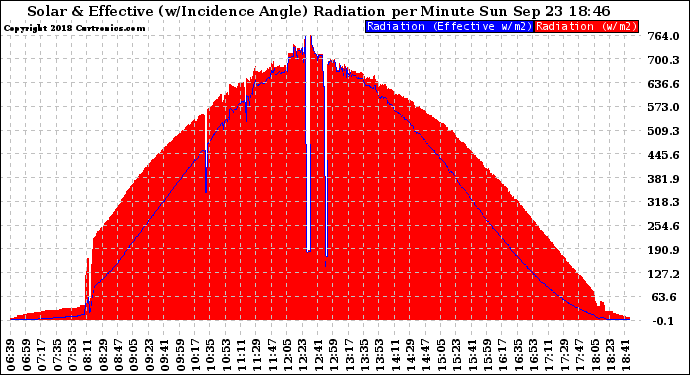This screenshot has width=690, height=375.
Task: Click the 16:17 time label
Action: 503,355
